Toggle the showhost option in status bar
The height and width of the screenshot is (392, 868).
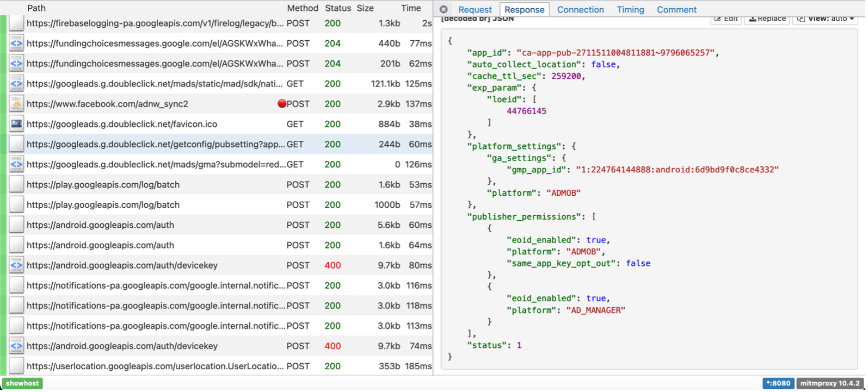point(22,383)
